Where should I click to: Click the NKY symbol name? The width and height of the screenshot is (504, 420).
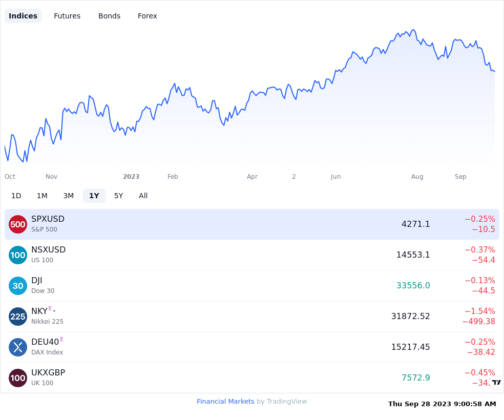(39, 311)
